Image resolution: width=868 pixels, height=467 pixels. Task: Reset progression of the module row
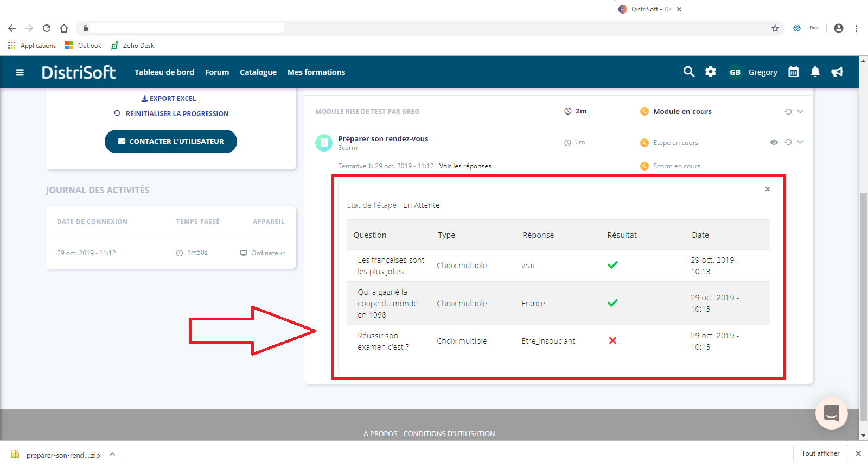(x=788, y=111)
